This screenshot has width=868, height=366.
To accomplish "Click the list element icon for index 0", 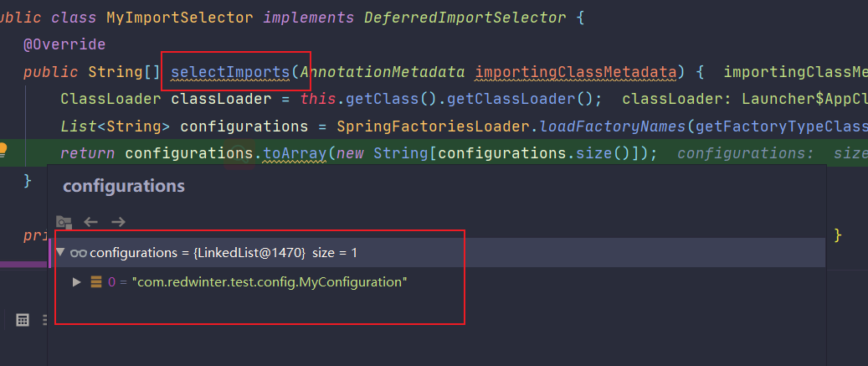I will [x=96, y=282].
